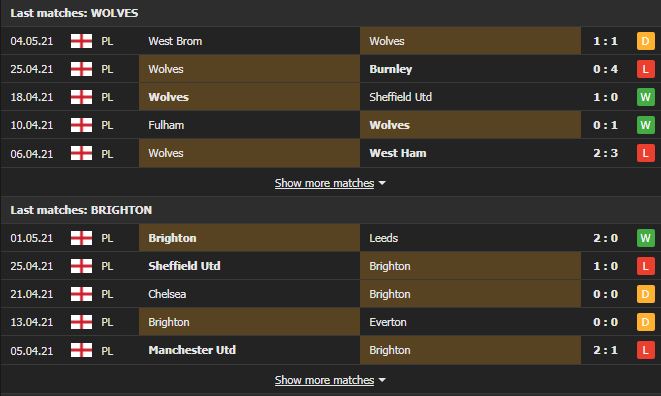The height and width of the screenshot is (396, 661).
Task: Click the W badge on Wolves vs Sheffield Utd
Action: click(645, 97)
